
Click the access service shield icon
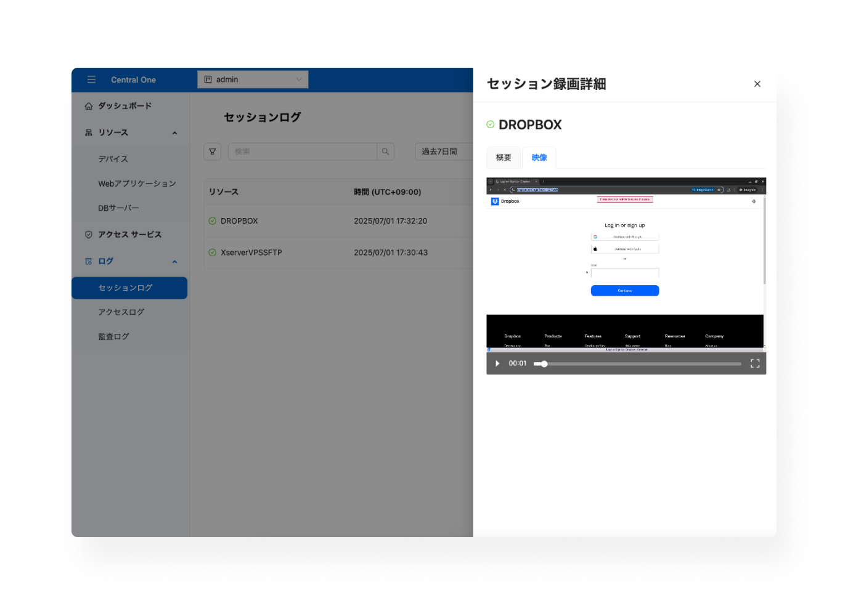point(89,235)
